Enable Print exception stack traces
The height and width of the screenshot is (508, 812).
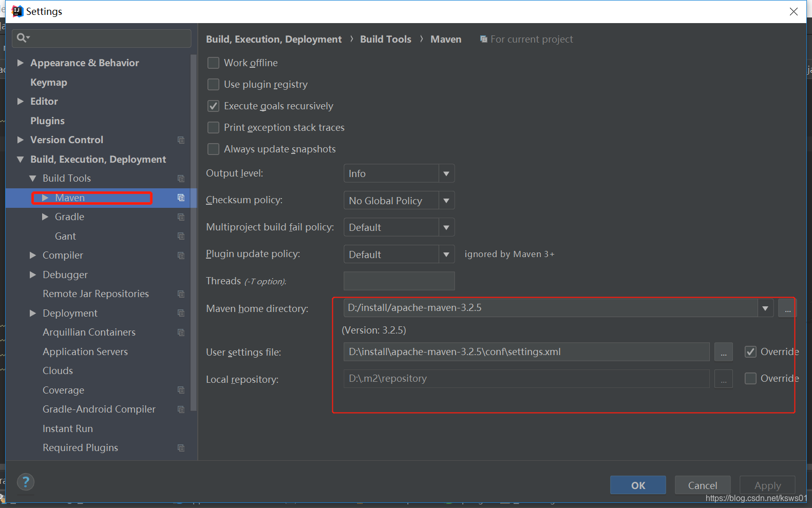pos(213,128)
